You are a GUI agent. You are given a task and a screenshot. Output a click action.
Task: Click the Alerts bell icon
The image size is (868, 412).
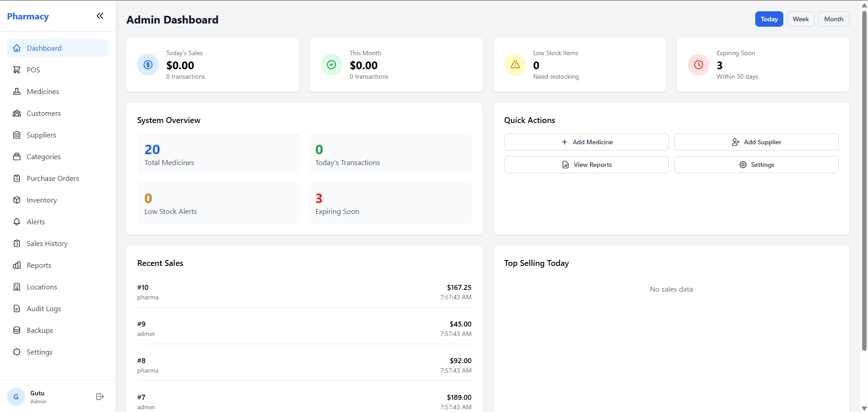[17, 222]
